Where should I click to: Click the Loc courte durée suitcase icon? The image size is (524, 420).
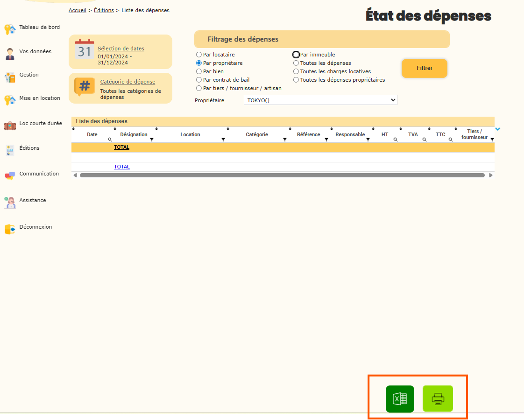coord(10,125)
